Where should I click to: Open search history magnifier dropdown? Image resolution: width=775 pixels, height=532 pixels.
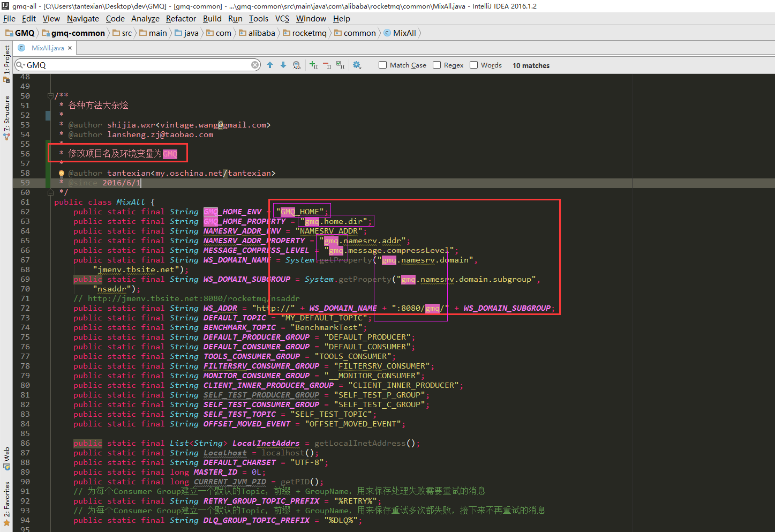(x=20, y=65)
